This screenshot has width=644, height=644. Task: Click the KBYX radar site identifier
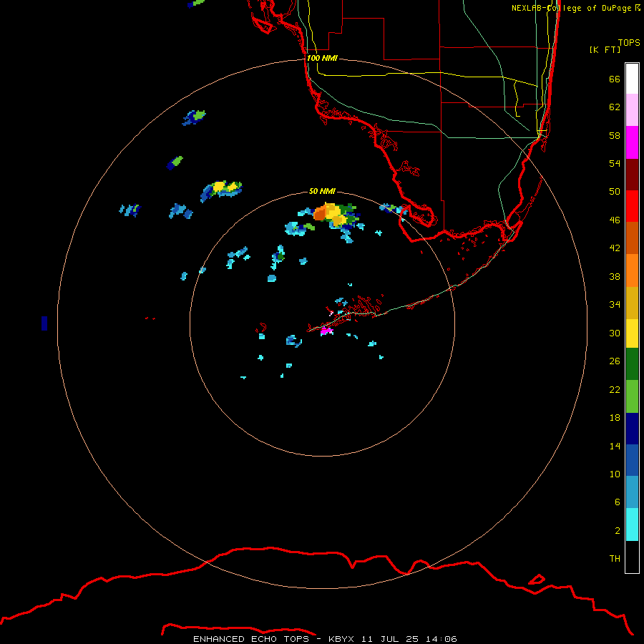341,639
